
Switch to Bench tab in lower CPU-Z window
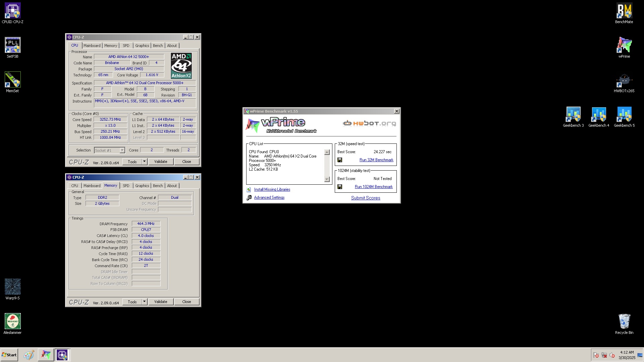(158, 186)
